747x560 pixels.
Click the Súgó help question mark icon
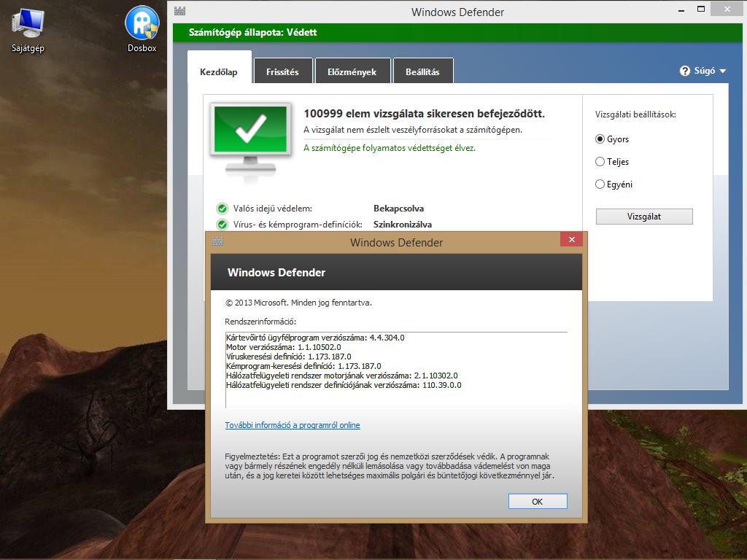[684, 71]
